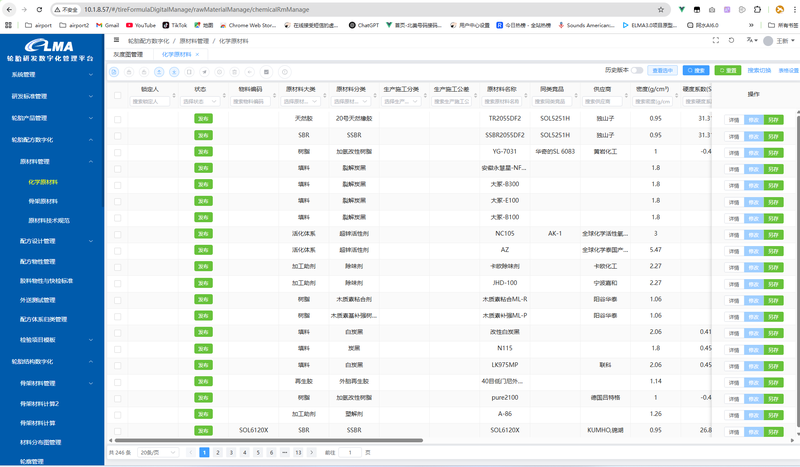Close the 化学原材料 tab with its x
The height and width of the screenshot is (467, 800).
coord(197,55)
